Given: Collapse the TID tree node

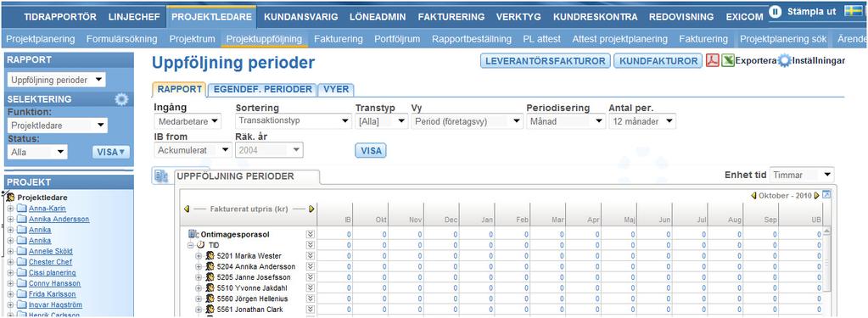Looking at the screenshot, I should 190,245.
